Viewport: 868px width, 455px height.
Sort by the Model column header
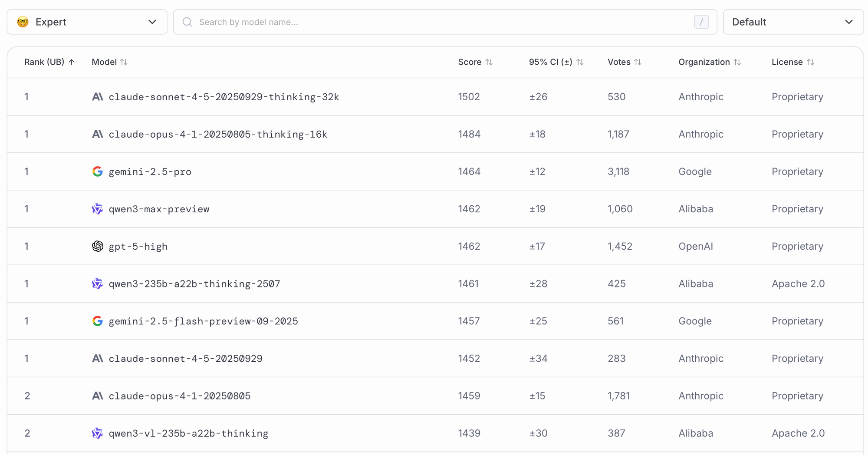click(x=109, y=62)
